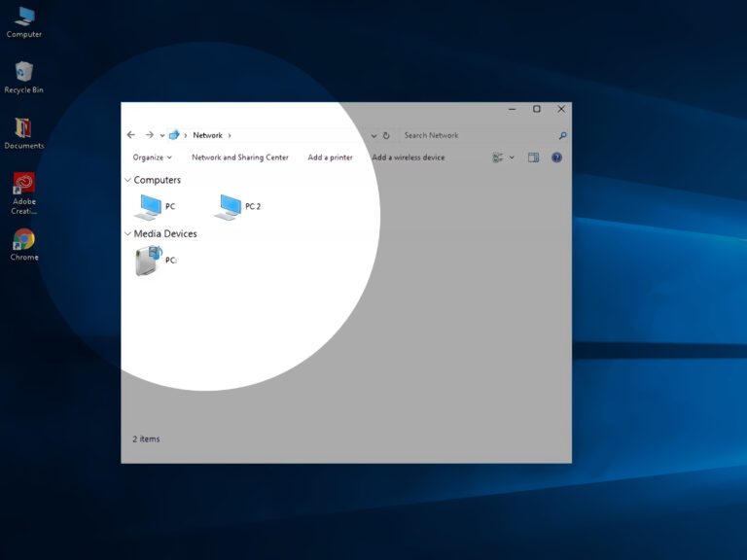Collapse the Computers group
The image size is (747, 560).
pyautogui.click(x=127, y=180)
